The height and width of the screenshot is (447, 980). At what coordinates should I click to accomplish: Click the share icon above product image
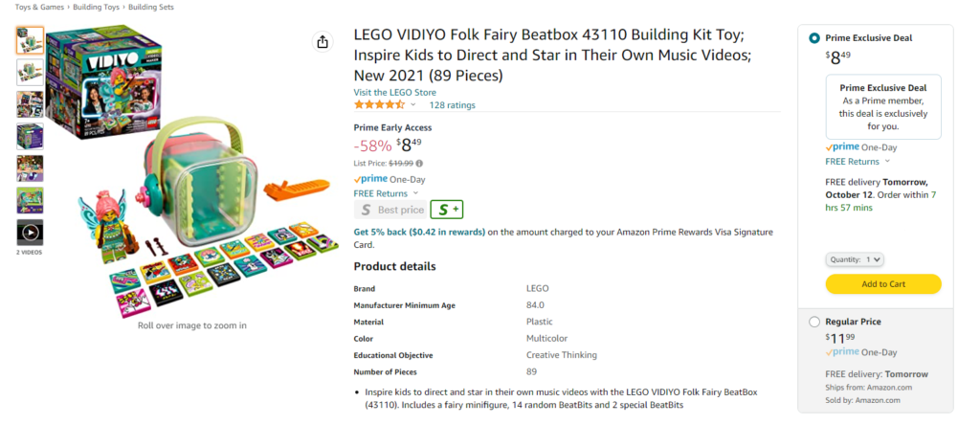(322, 42)
